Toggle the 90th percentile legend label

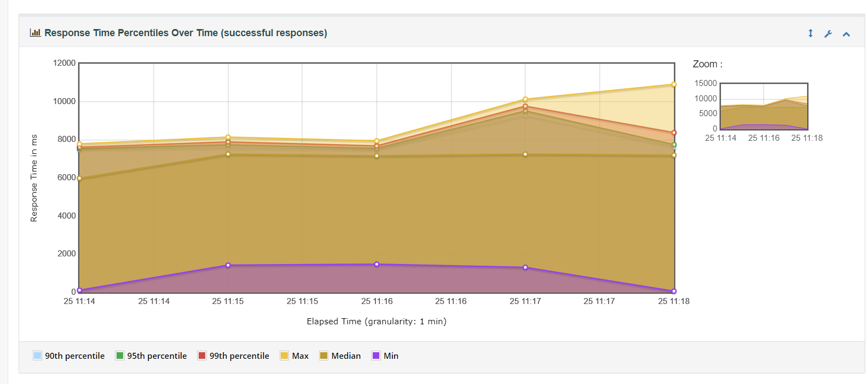(x=74, y=356)
